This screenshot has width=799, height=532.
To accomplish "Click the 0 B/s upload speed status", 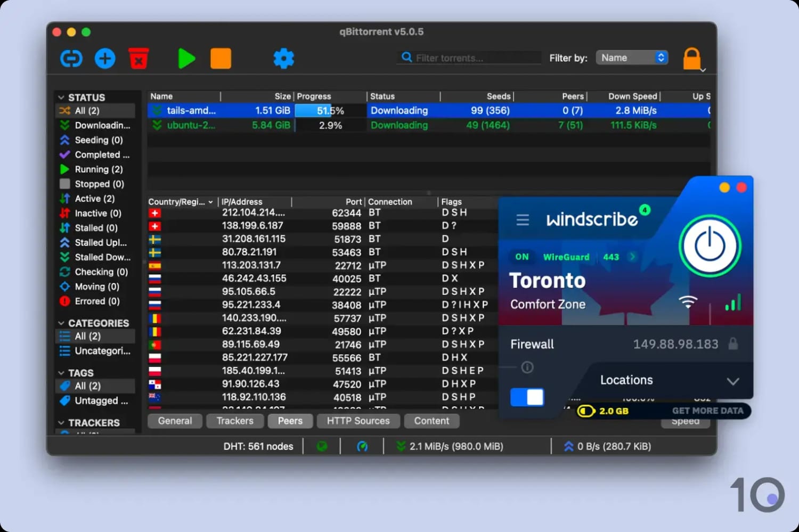I will click(608, 446).
